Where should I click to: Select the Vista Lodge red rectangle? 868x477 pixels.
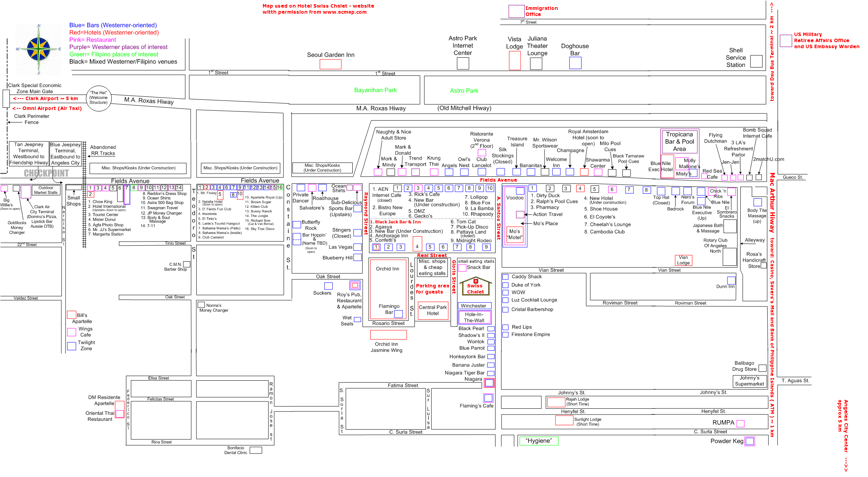(x=515, y=61)
